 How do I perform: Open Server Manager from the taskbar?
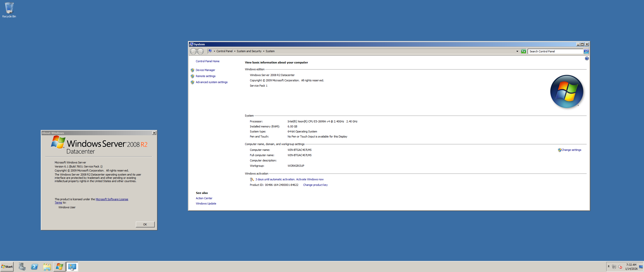coord(22,266)
